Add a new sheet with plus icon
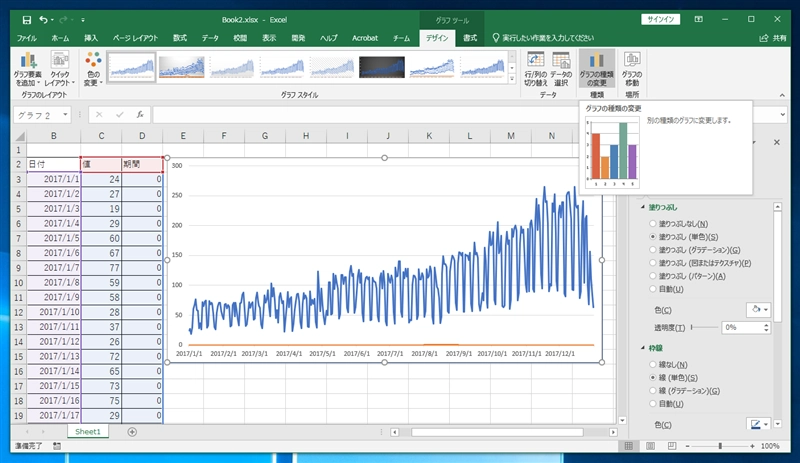 (132, 432)
